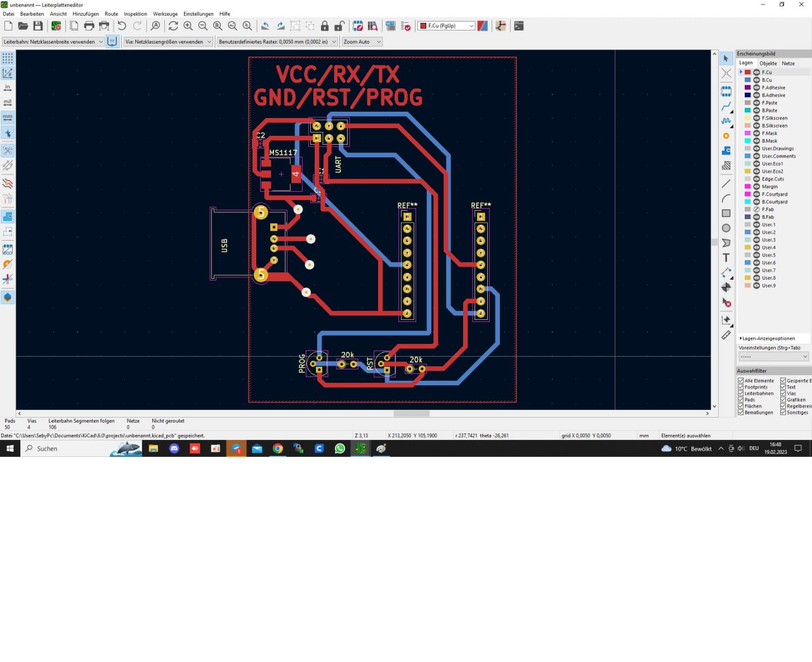The image size is (812, 662).
Task: Show the F.Fab layer via eye
Action: (756, 209)
